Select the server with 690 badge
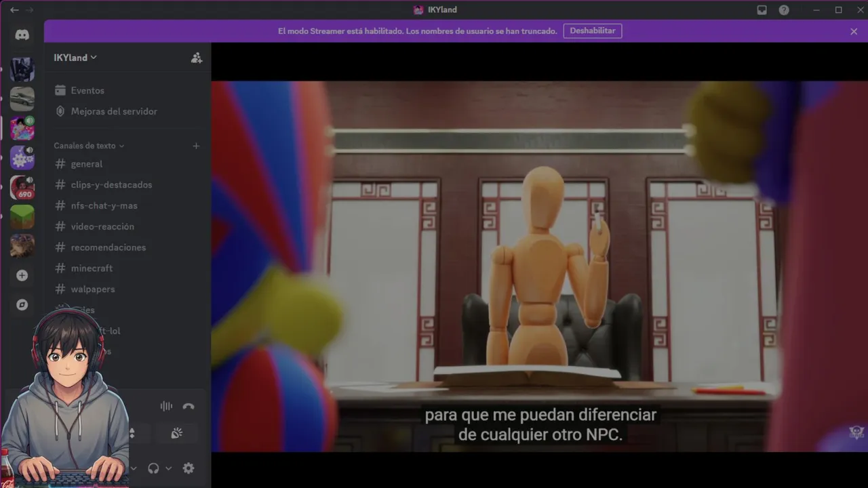The image size is (868, 488). 22,188
